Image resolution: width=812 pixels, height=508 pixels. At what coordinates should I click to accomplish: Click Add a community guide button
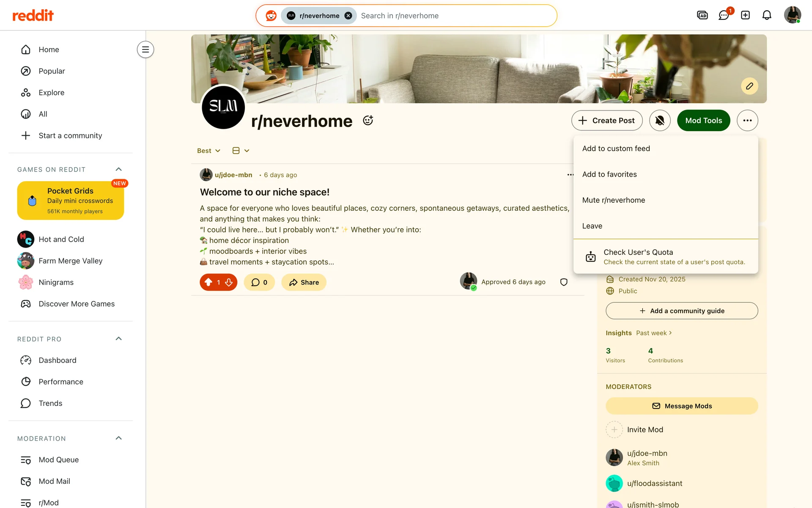click(682, 311)
